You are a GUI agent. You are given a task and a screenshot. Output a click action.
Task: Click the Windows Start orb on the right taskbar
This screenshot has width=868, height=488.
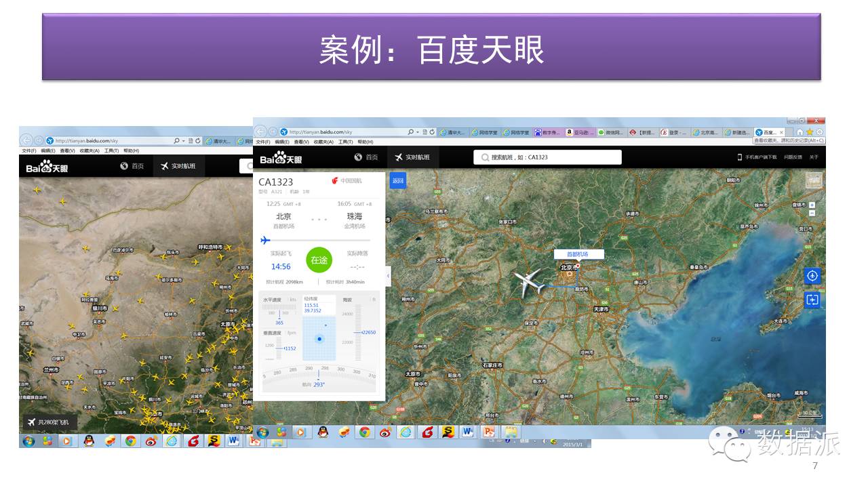[262, 432]
